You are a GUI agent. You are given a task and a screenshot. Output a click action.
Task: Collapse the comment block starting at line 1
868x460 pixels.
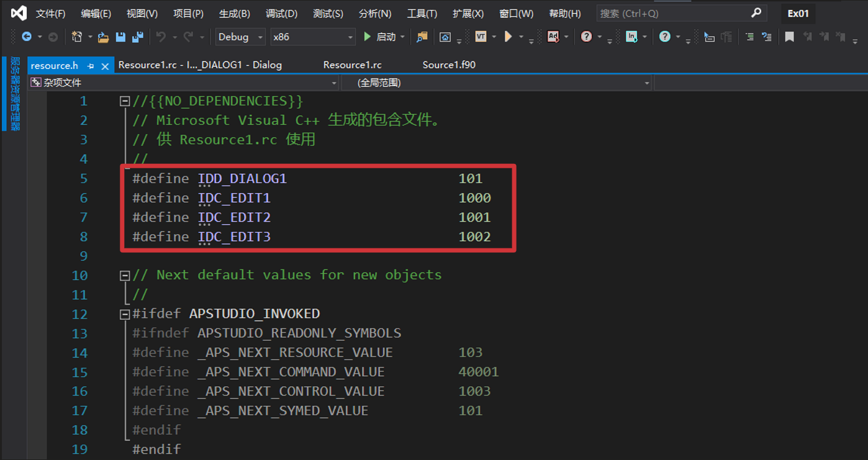(x=124, y=101)
